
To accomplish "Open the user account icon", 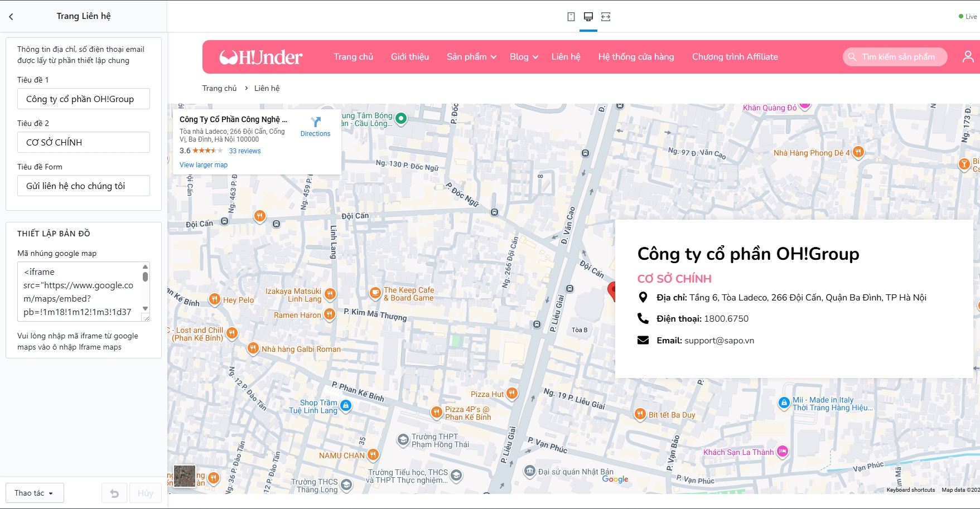I will [x=968, y=57].
